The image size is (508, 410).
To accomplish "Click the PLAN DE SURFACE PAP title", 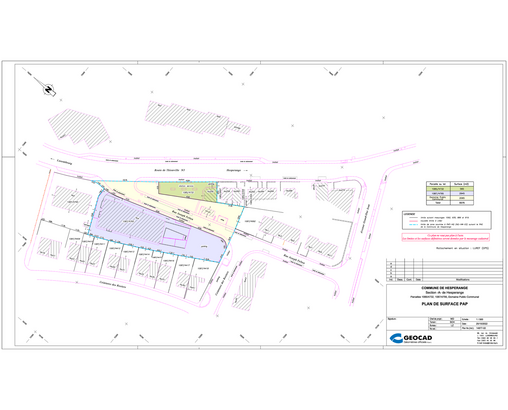I will coord(445,304).
